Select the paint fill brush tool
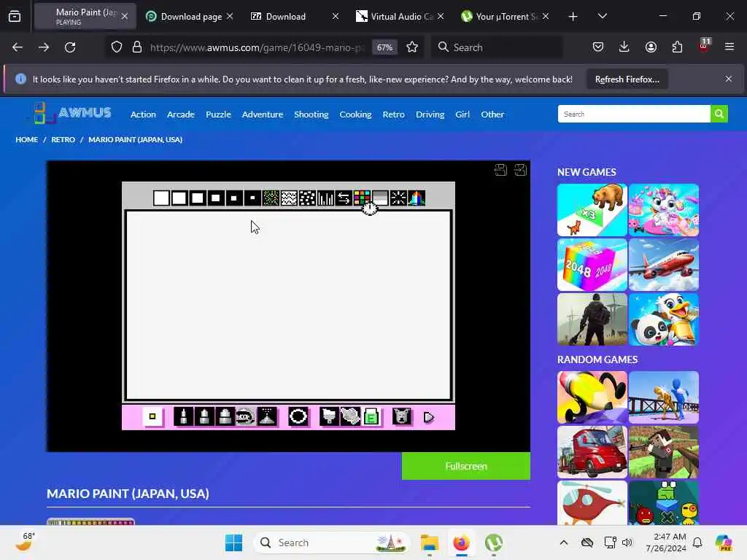The width and height of the screenshot is (747, 560). coord(329,416)
